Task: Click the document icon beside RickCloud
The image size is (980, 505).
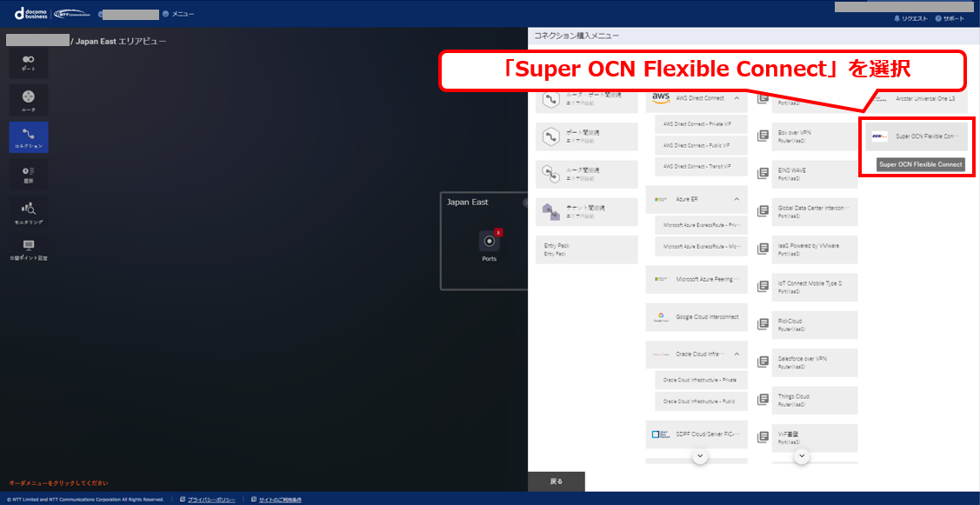Action: 763,323
